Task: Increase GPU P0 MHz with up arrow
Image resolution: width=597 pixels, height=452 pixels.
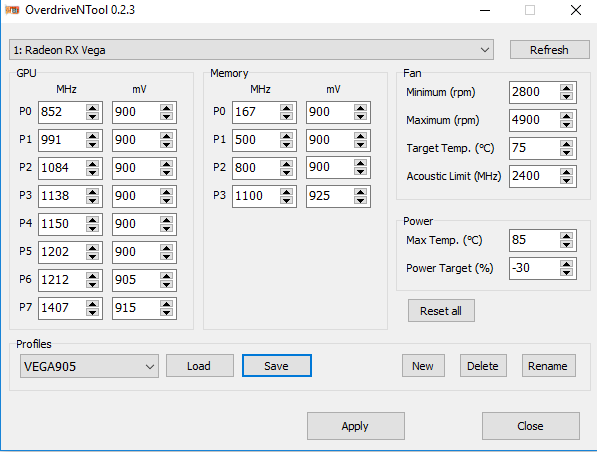Action: pyautogui.click(x=92, y=108)
